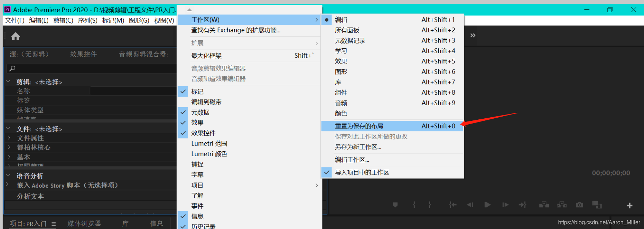Open the 扩展 submenu

coord(249,43)
